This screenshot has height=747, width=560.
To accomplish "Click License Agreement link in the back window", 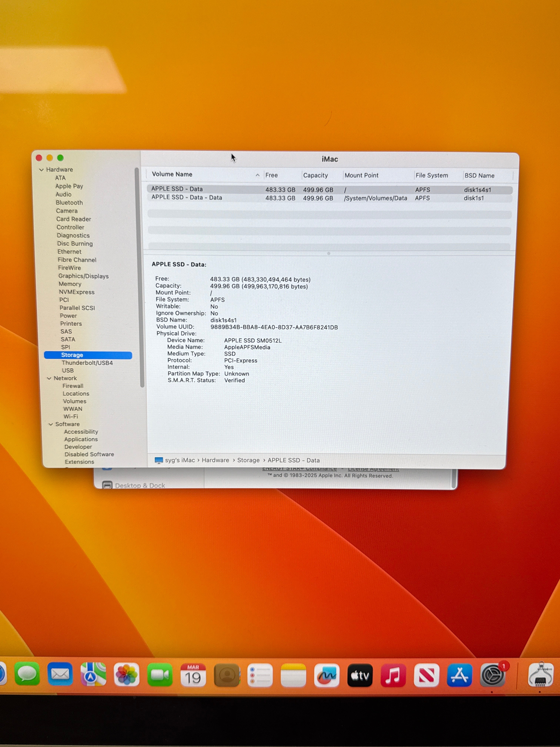I will click(373, 469).
